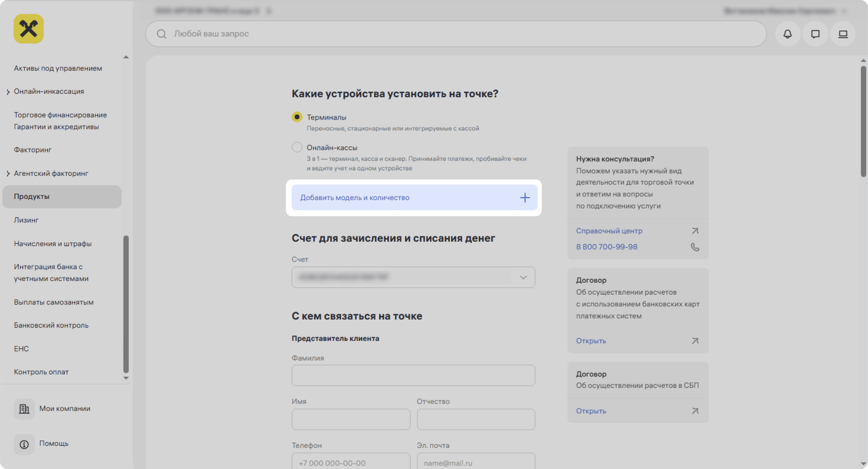
Task: Select the Онлайн-кассы radio button
Action: pos(297,147)
